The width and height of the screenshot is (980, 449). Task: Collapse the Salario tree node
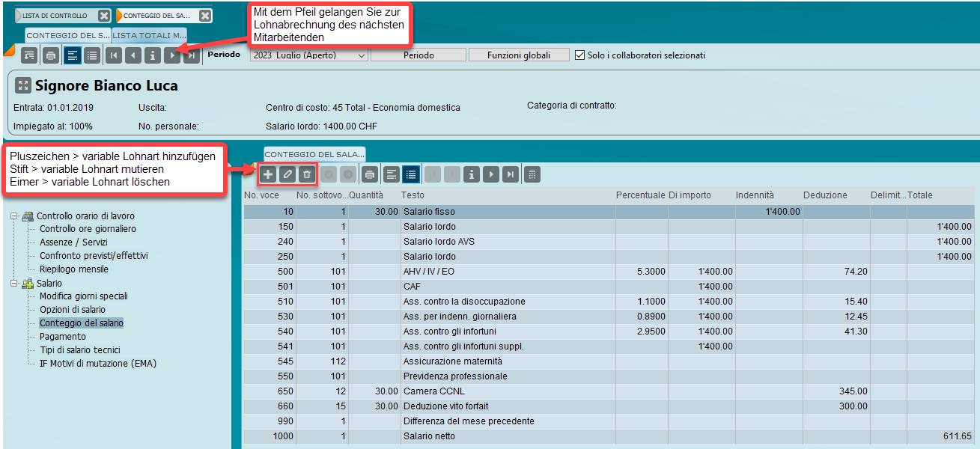(14, 284)
